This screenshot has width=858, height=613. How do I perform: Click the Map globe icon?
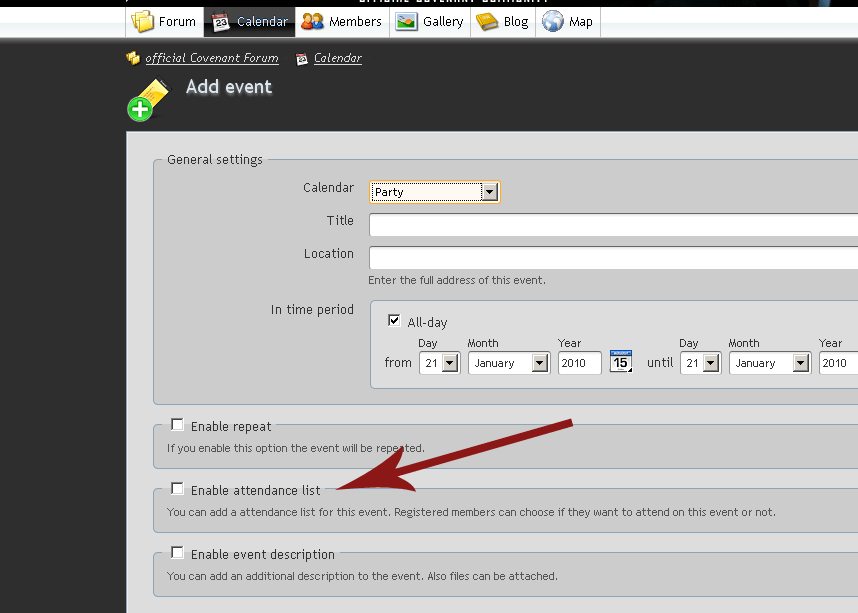click(553, 21)
